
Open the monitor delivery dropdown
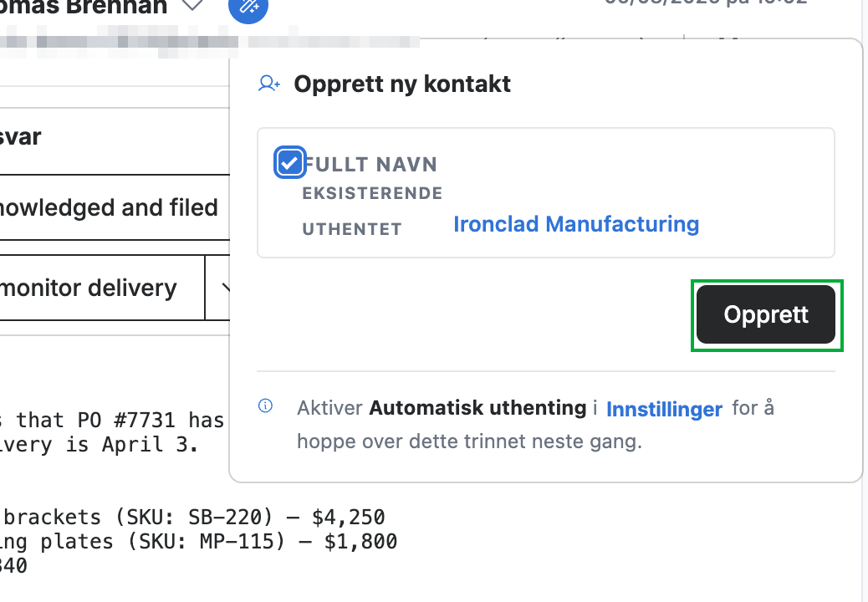[102, 288]
